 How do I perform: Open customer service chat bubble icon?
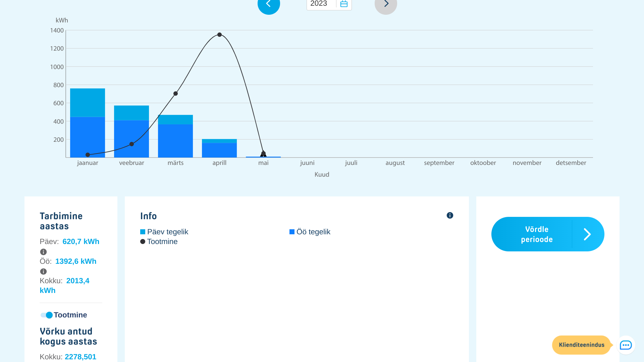coord(626,345)
